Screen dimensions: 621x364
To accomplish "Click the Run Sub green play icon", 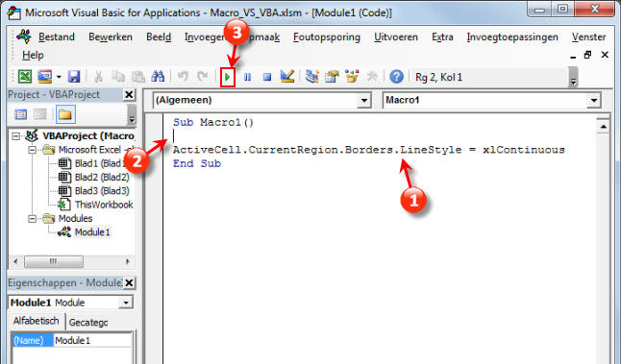I will click(227, 77).
